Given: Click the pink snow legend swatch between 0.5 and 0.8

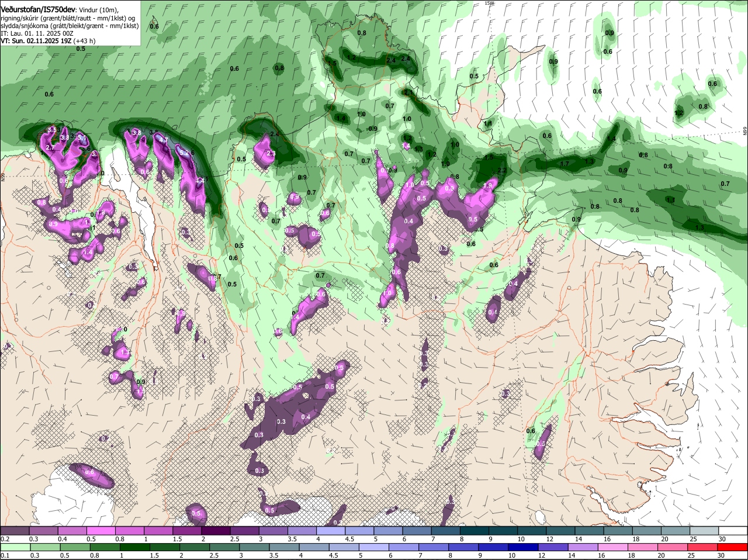Looking at the screenshot, I should pyautogui.click(x=101, y=530).
